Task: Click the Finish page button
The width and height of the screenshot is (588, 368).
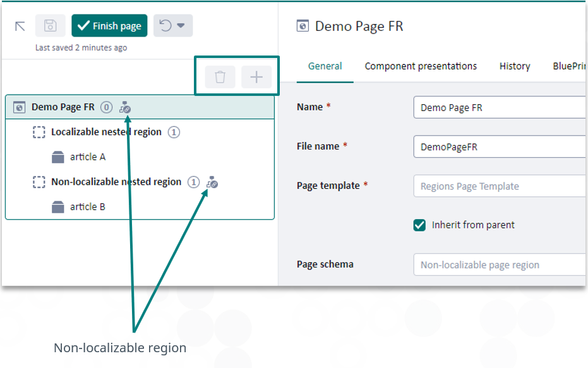Action: 110,26
